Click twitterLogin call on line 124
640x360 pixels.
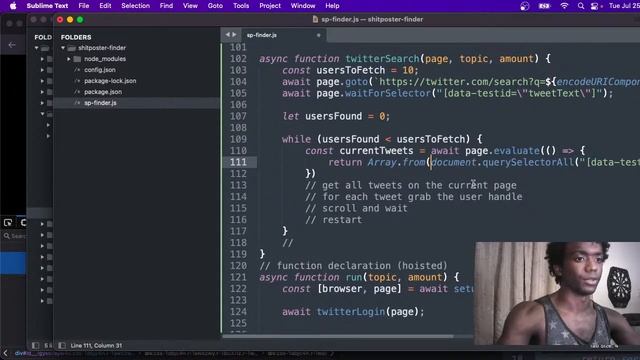point(351,312)
